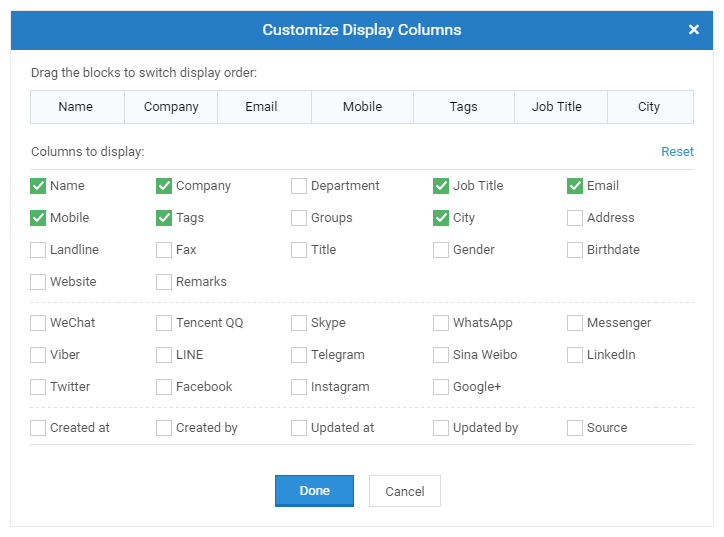This screenshot has height=537, width=724.
Task: Enable the Birthdate column
Action: click(x=575, y=250)
